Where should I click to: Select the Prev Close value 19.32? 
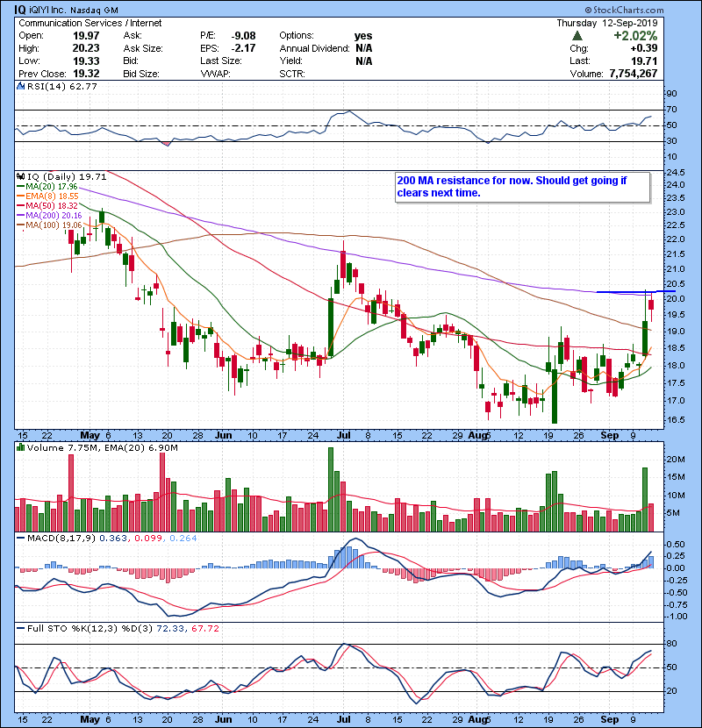tap(86, 74)
